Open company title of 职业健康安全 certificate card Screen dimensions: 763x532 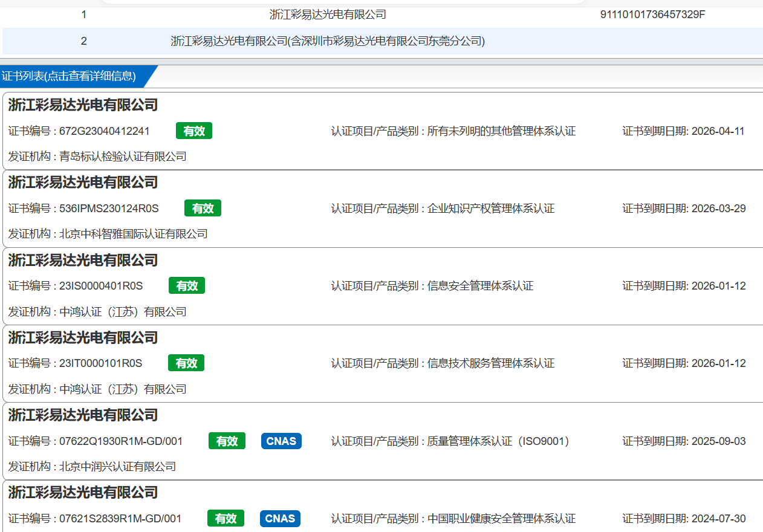coord(83,493)
